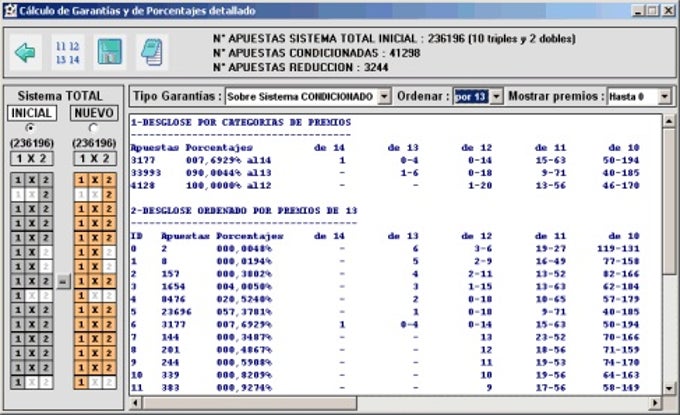Click the 'N° APUESTAS REDUCCION : 3244' text
Image resolution: width=680 pixels, height=415 pixels.
300,67
